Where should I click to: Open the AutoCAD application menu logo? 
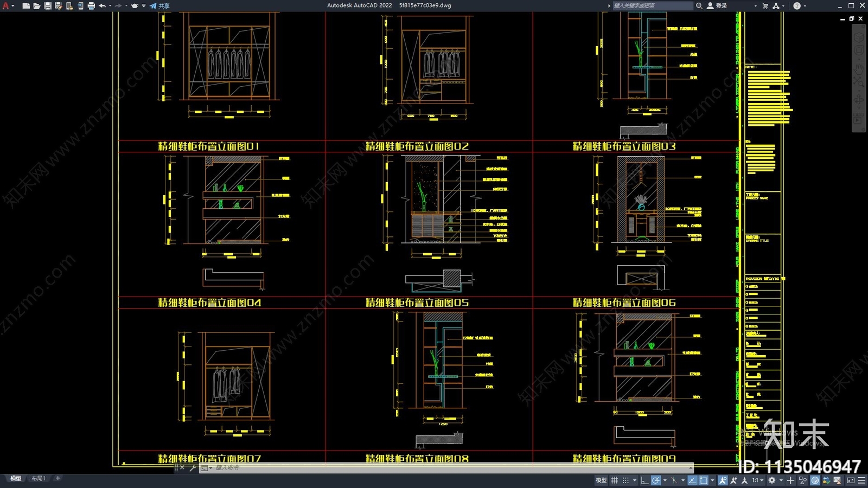point(6,5)
